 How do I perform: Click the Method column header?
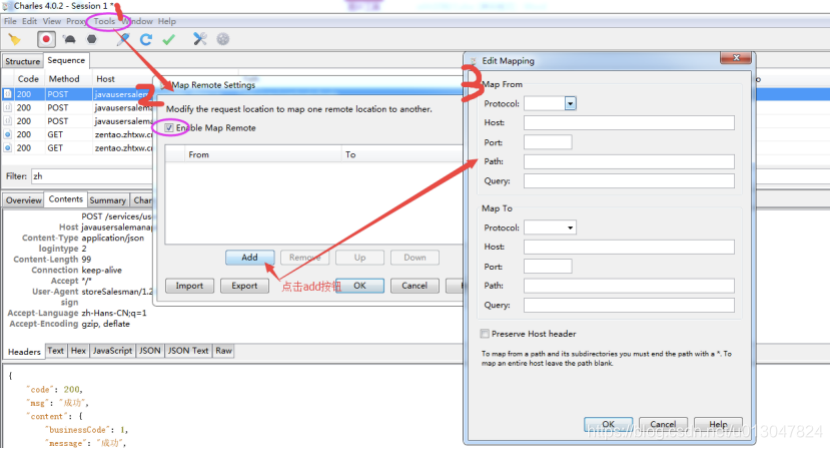[64, 79]
